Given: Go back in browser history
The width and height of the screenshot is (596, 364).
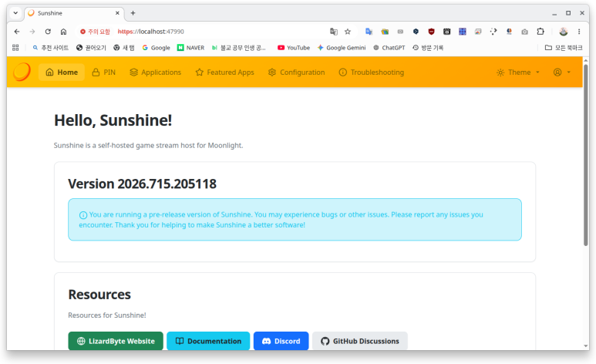Looking at the screenshot, I should (x=17, y=32).
